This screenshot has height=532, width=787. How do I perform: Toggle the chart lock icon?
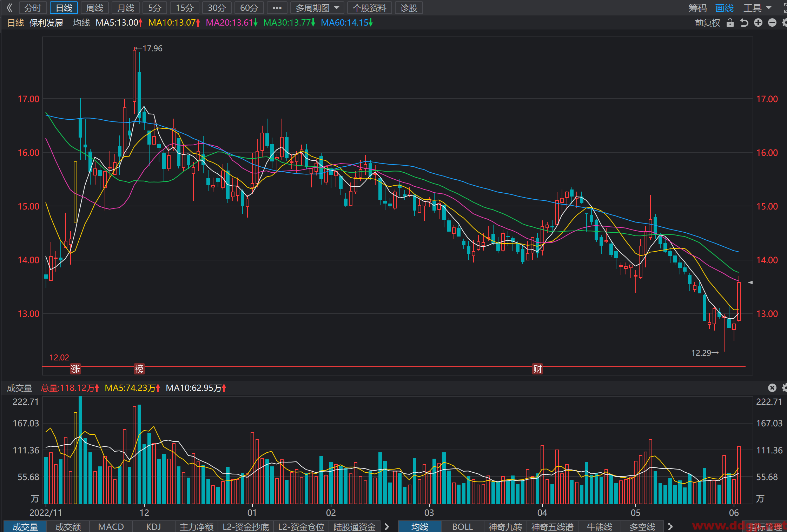pyautogui.click(x=730, y=23)
